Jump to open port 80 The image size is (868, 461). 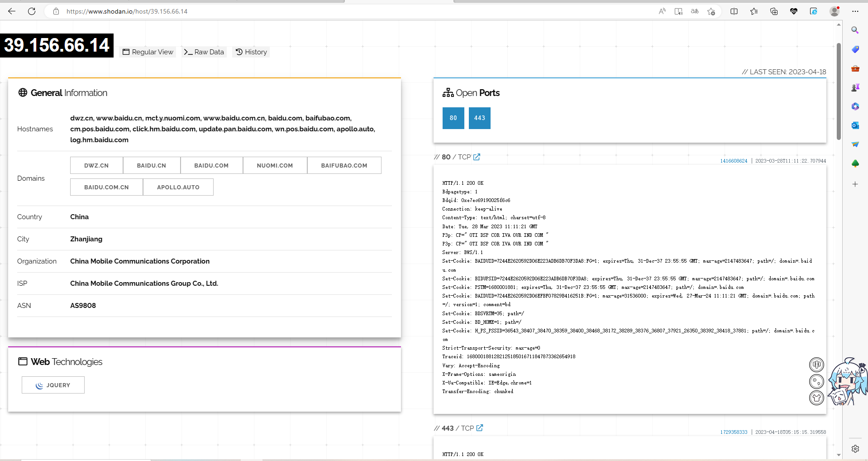tap(453, 118)
